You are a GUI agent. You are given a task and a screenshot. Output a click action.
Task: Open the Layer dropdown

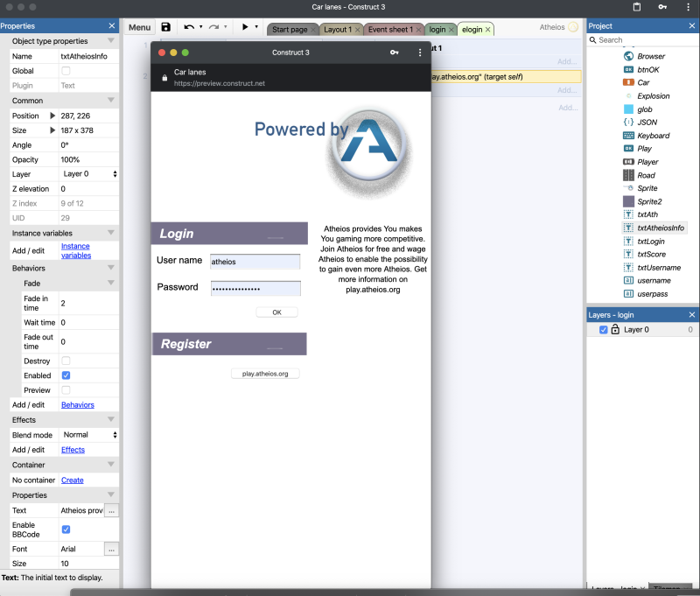tap(89, 174)
